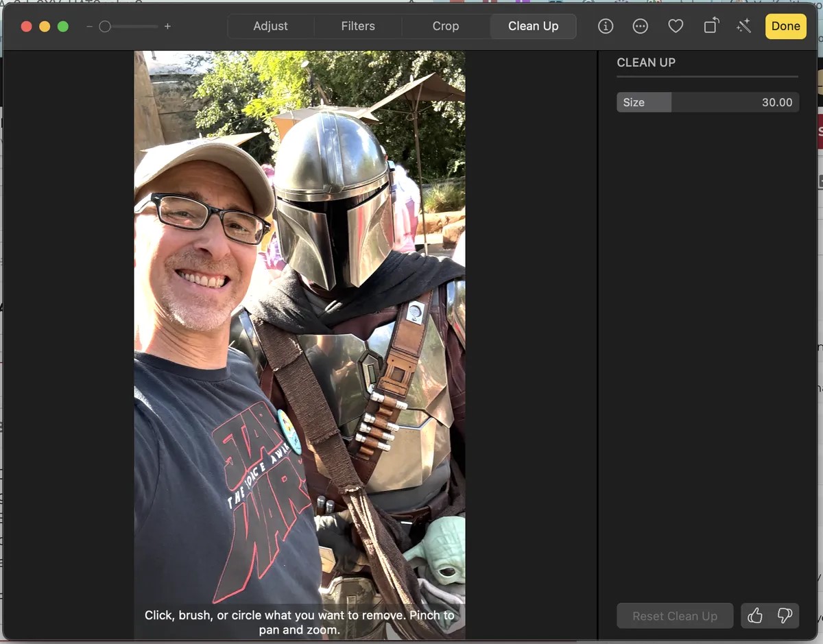Image resolution: width=823 pixels, height=644 pixels.
Task: Switch to the Filters tab
Action: (x=358, y=26)
